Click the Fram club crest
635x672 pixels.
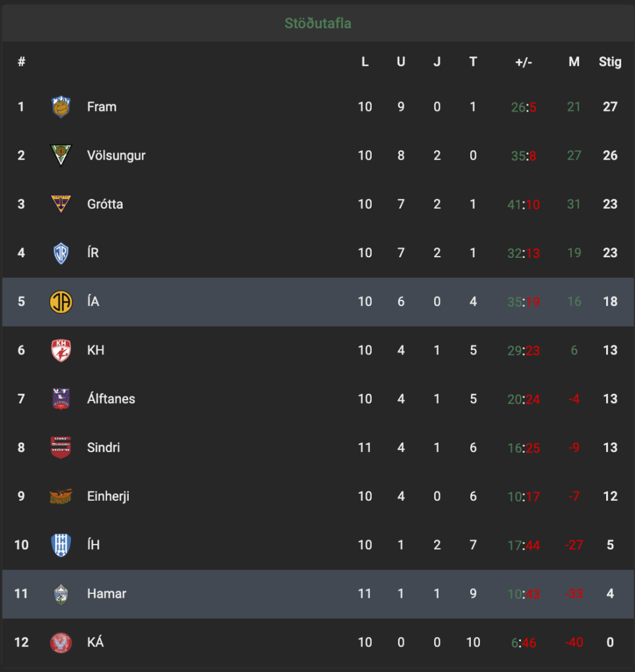[61, 107]
